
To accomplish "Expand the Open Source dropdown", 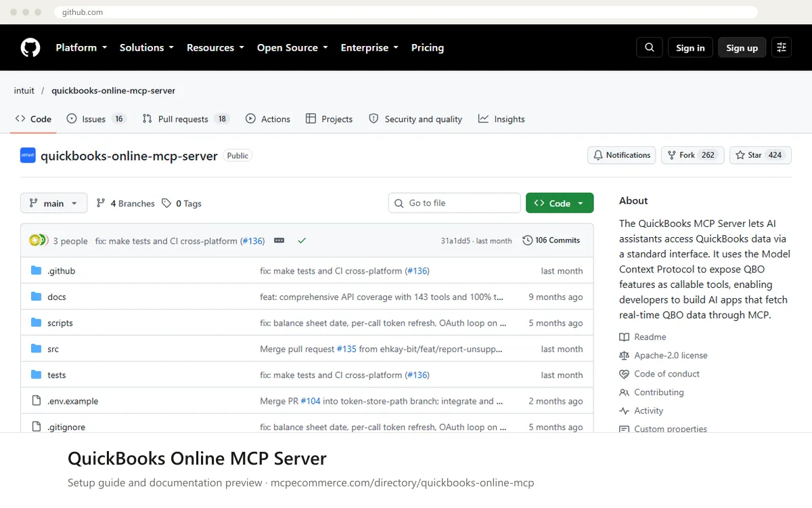I will (x=292, y=47).
